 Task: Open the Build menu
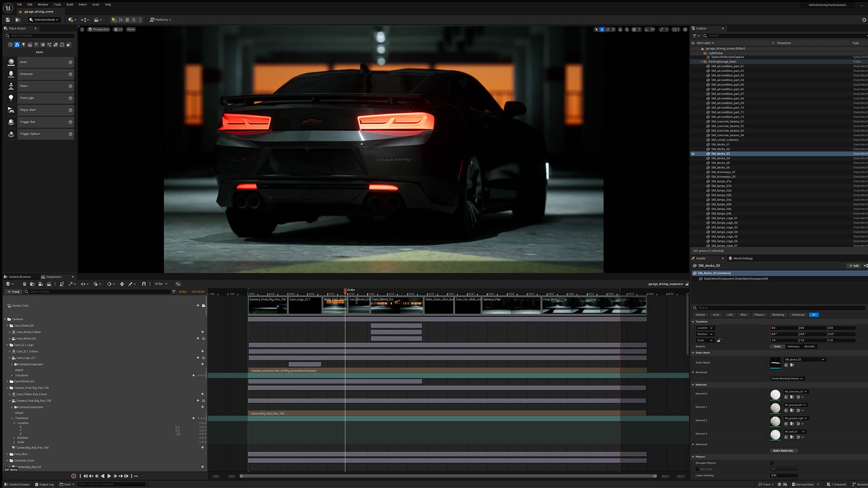pos(70,5)
